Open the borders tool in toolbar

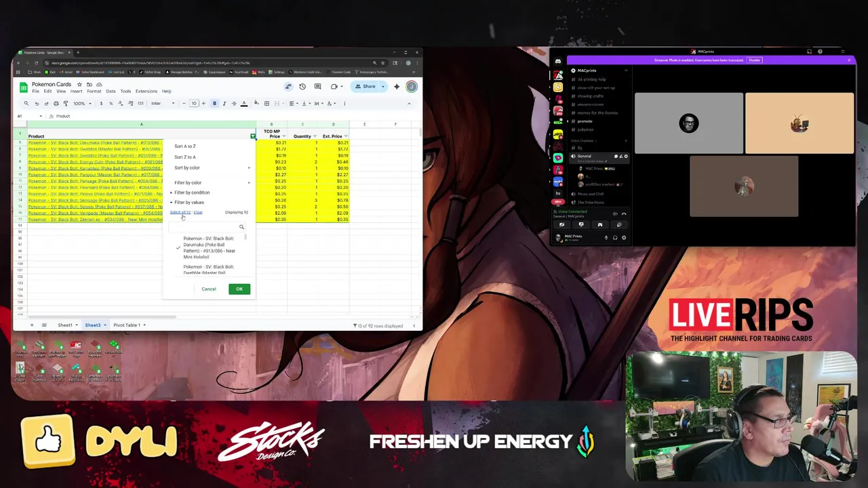(x=267, y=104)
